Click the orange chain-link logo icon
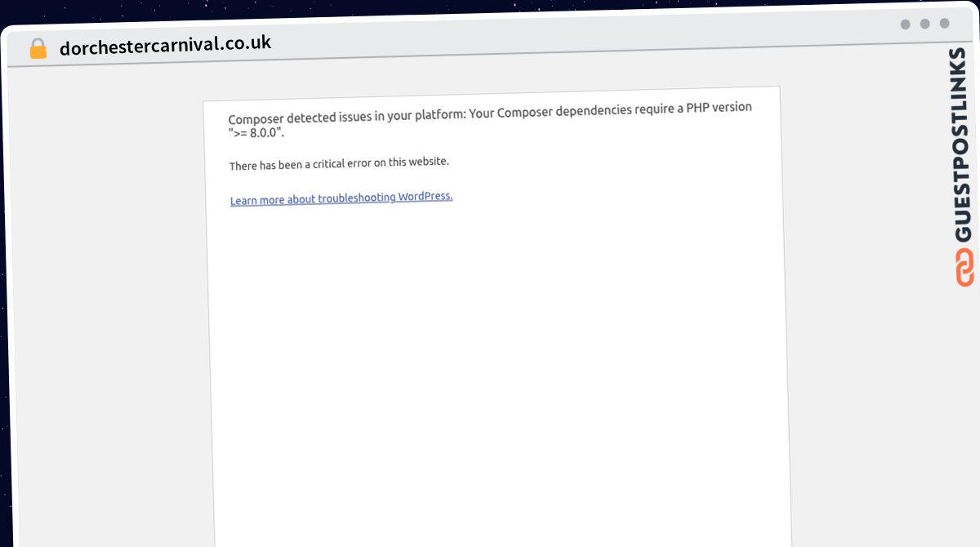Screen dimensions: 980x547 pos(964,269)
